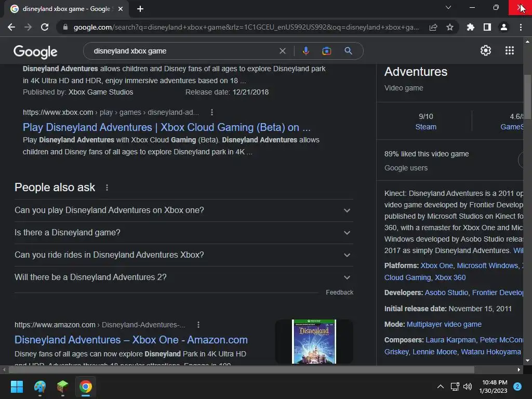
Task: Open the Google apps grid
Action: click(x=510, y=50)
